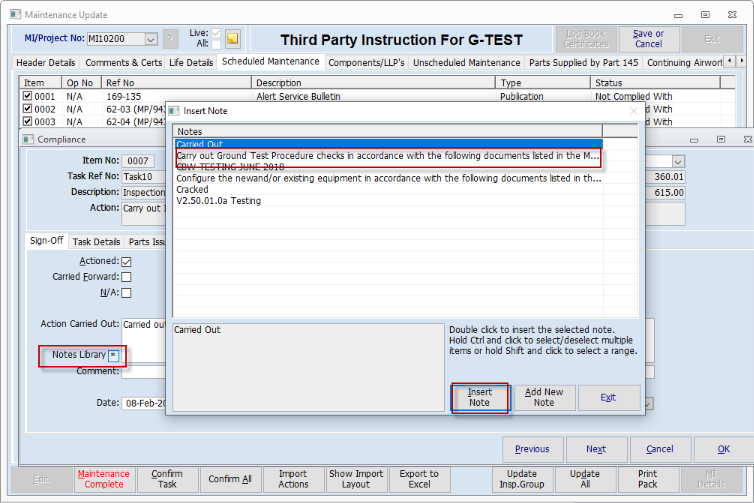Click the yellow folder icon near Live/All
This screenshot has height=503, width=754.
[233, 39]
